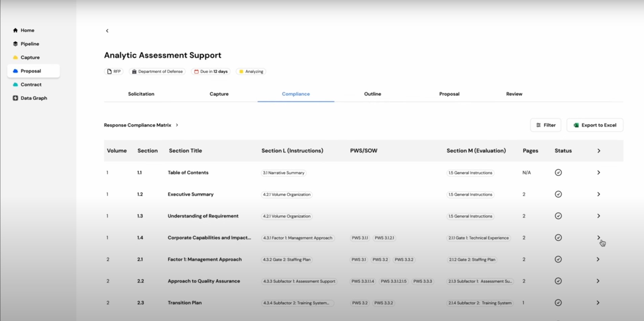Open Home in the sidebar

point(27,30)
